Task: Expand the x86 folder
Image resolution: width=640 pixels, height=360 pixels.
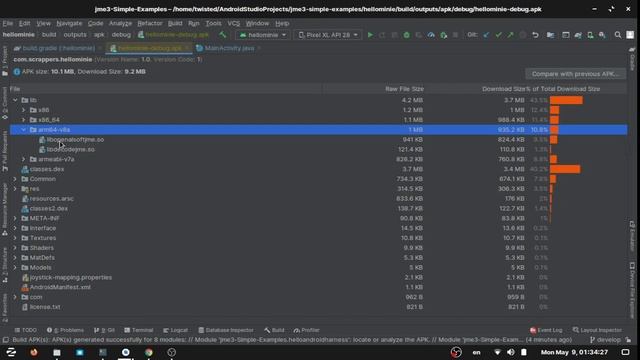Action: [23, 110]
